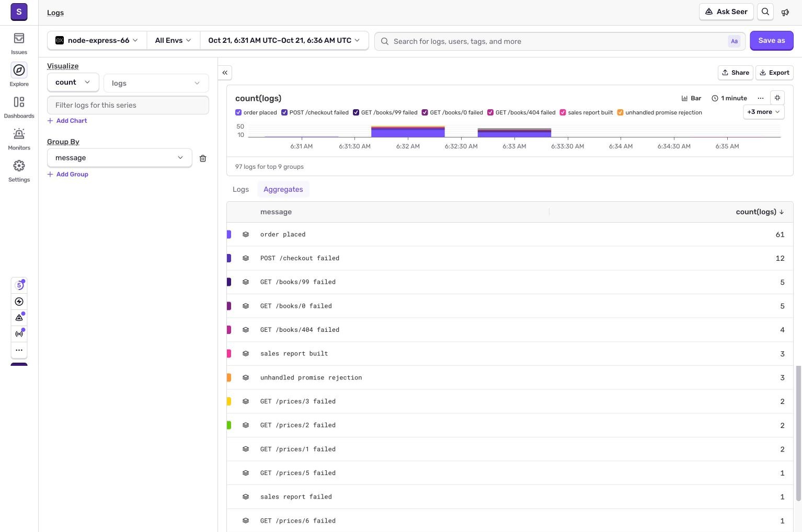Image resolution: width=802 pixels, height=532 pixels.
Task: Delete the message group with trash icon
Action: [x=203, y=158]
